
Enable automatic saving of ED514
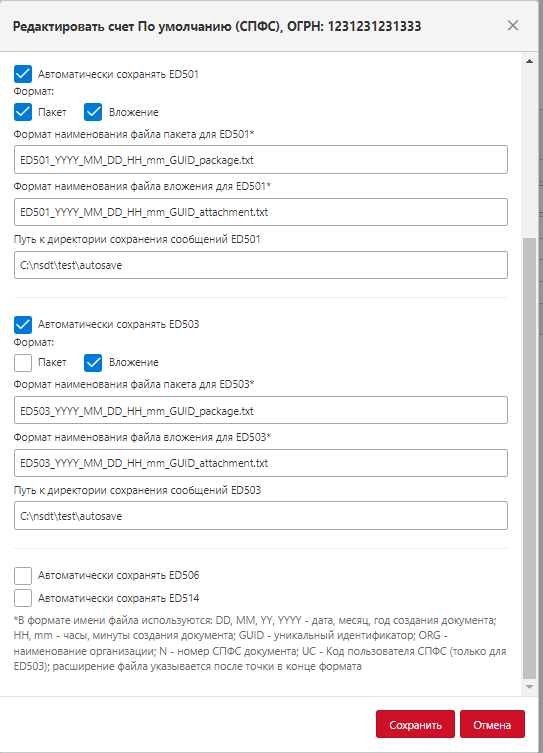(23, 598)
